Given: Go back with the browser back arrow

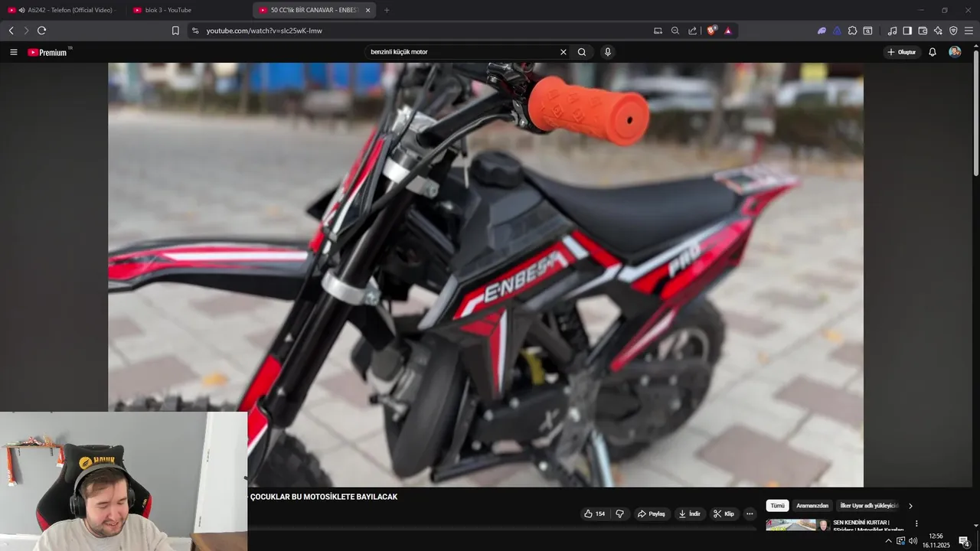Looking at the screenshot, I should [x=11, y=31].
